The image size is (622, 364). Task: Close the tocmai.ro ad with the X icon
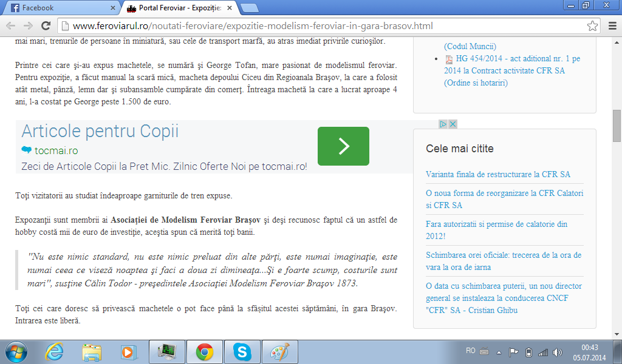coord(453,124)
